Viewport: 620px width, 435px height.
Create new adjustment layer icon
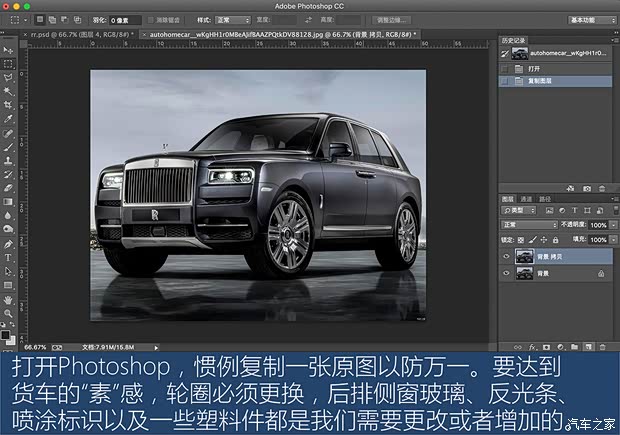pyautogui.click(x=560, y=347)
